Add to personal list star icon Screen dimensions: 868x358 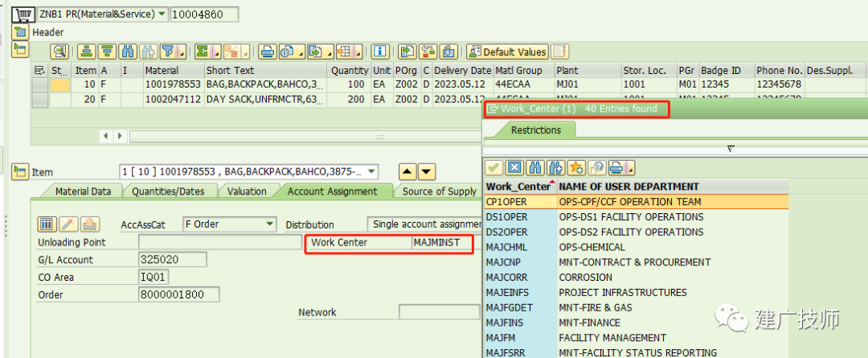coord(576,168)
